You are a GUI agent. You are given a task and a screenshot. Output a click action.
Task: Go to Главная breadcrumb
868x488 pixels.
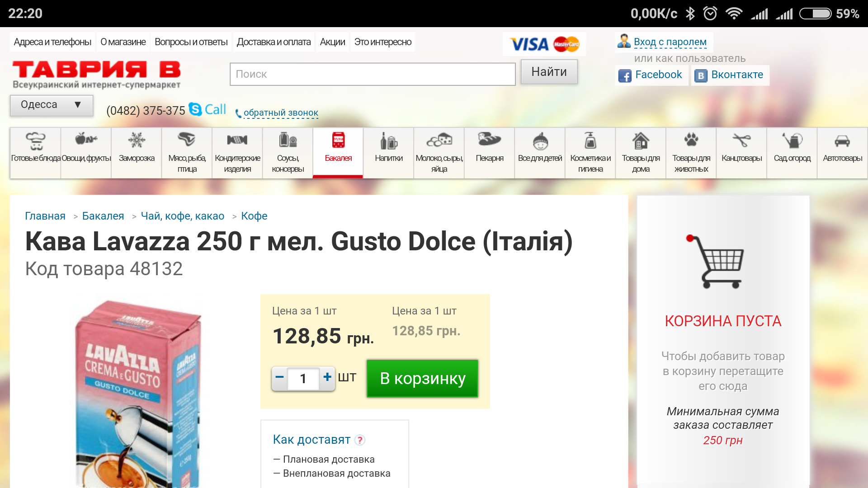(45, 216)
